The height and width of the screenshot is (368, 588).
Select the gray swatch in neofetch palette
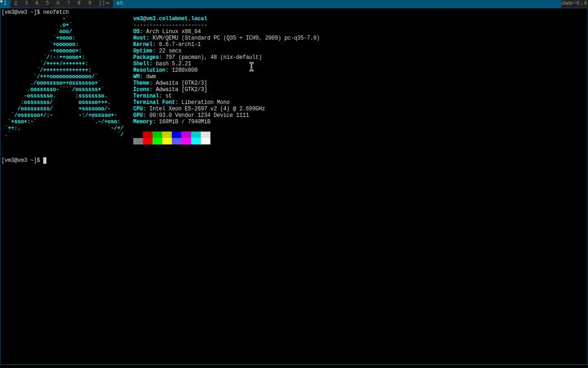[138, 141]
